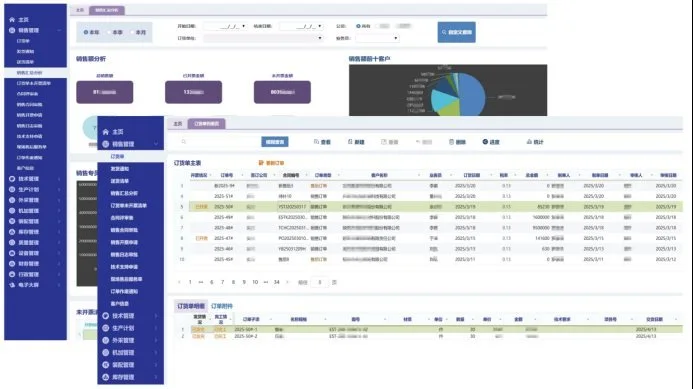Click the 设备管理 icon in the back window sidebar

[12, 253]
